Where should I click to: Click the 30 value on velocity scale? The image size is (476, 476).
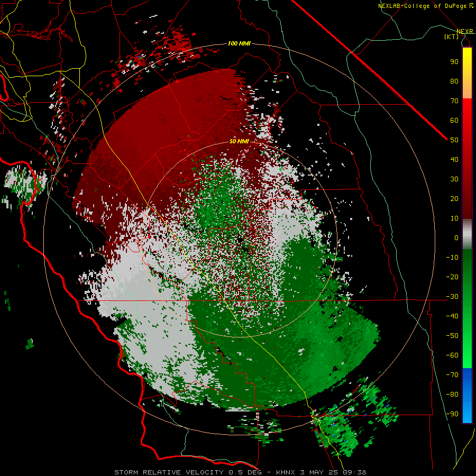pos(454,179)
